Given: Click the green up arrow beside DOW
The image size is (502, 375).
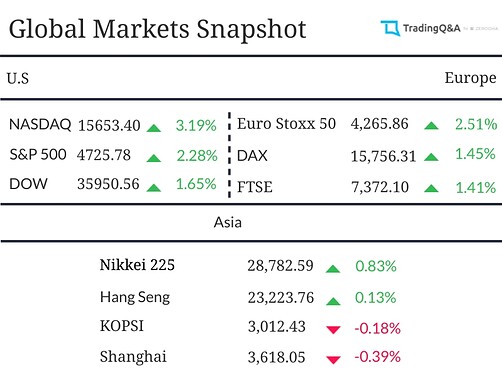Looking at the screenshot, I should pyautogui.click(x=154, y=188).
